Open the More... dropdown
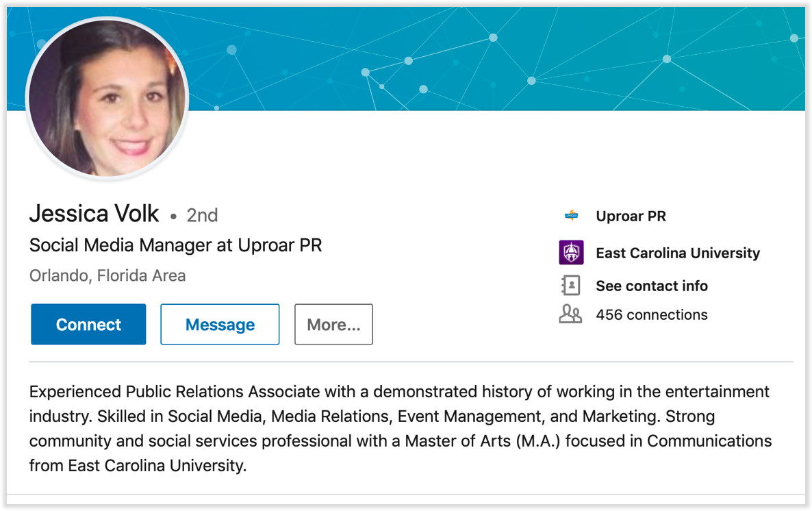812x511 pixels. coord(333,324)
